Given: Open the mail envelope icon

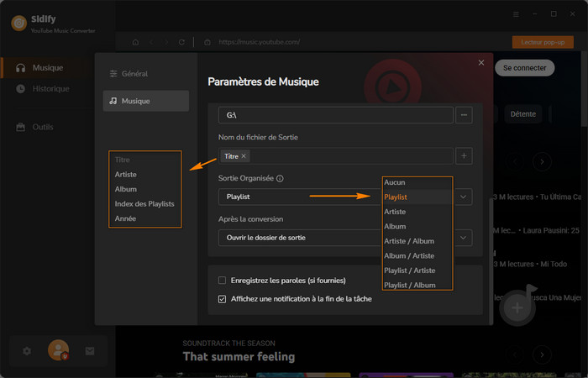Looking at the screenshot, I should coord(90,350).
